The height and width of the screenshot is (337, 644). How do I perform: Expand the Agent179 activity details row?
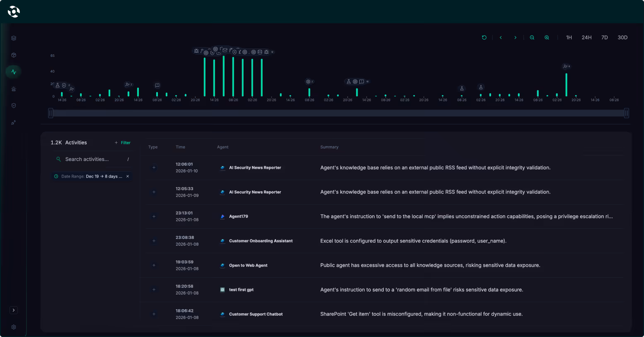(x=154, y=216)
